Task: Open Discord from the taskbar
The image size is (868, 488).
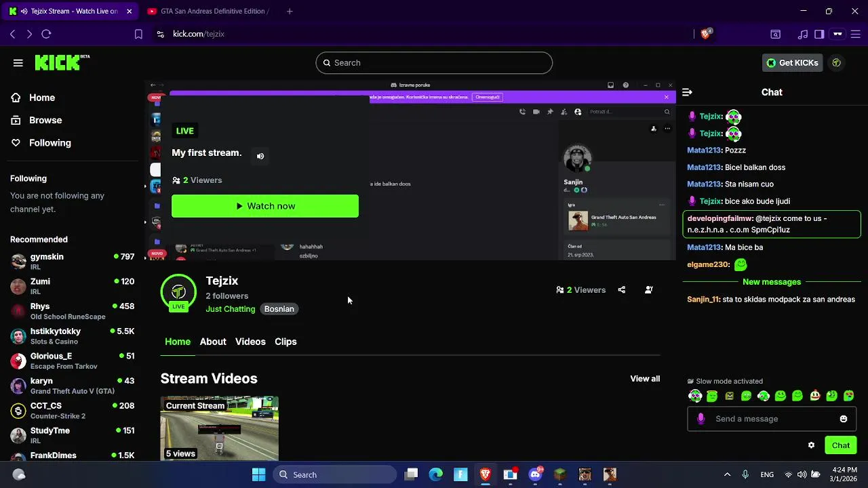Action: pyautogui.click(x=535, y=474)
